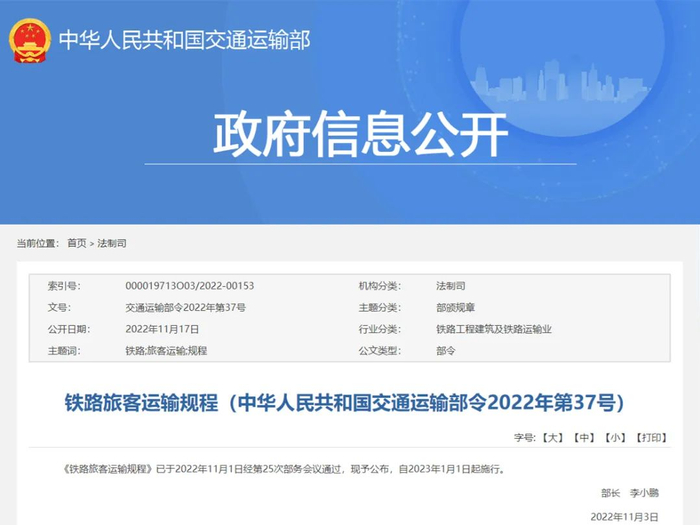Open 法制司 breadcrumb link
700x525 pixels.
(x=112, y=243)
